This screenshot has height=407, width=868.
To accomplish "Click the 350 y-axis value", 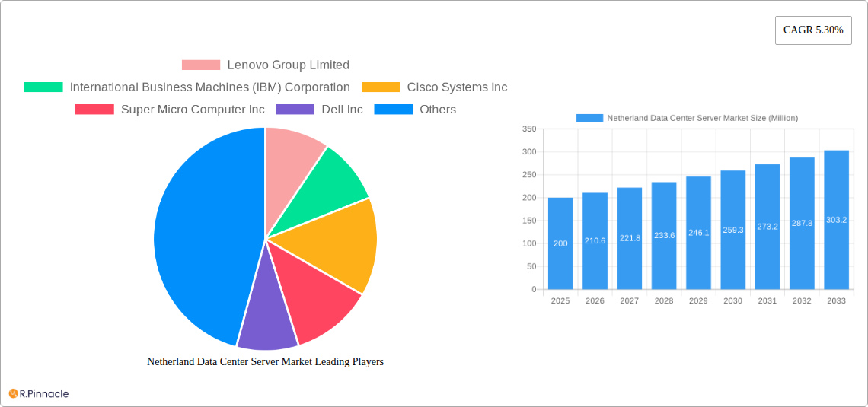I will coord(529,129).
